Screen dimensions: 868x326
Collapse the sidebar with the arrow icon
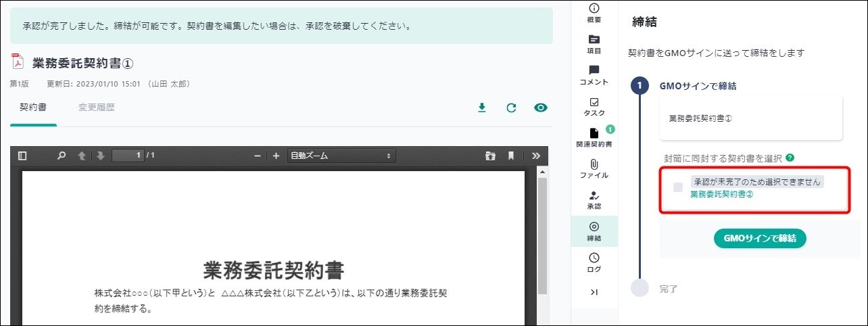pyautogui.click(x=594, y=292)
